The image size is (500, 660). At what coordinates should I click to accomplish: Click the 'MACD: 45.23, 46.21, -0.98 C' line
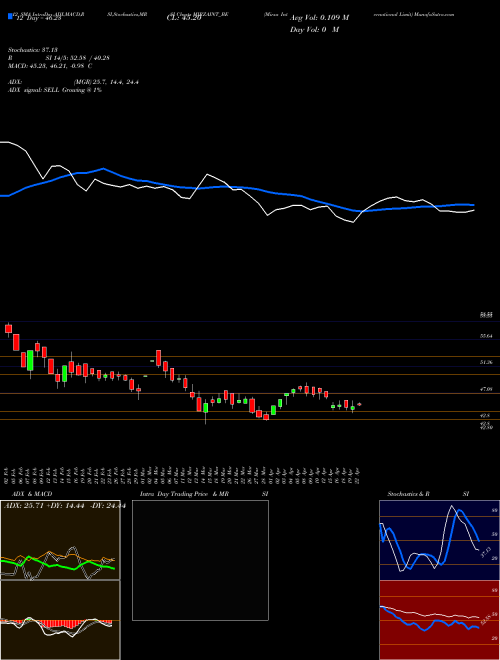pyautogui.click(x=50, y=66)
